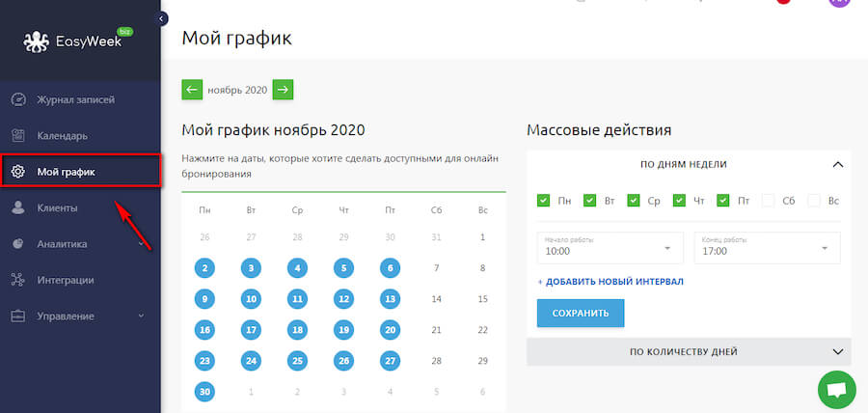
Task: Click the Сохранить button
Action: [x=581, y=313]
